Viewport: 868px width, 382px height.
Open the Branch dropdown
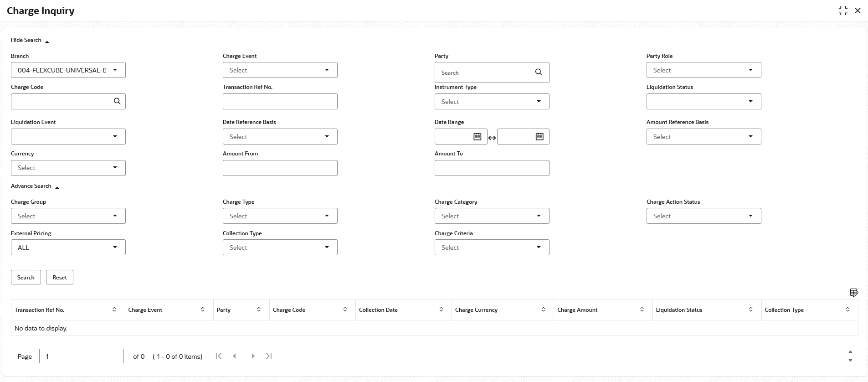pyautogui.click(x=115, y=70)
